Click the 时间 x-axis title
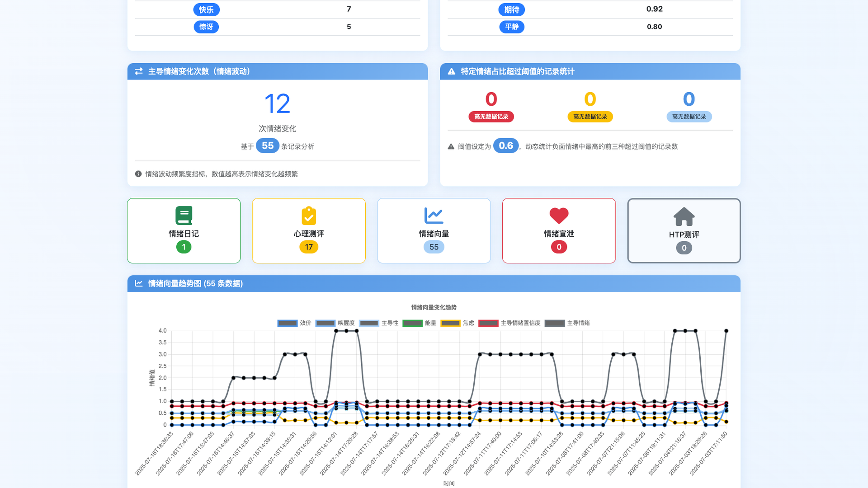 click(x=449, y=483)
